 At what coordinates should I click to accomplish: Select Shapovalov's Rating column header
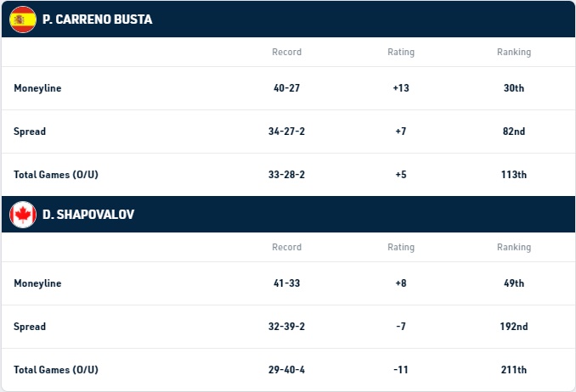click(x=401, y=248)
